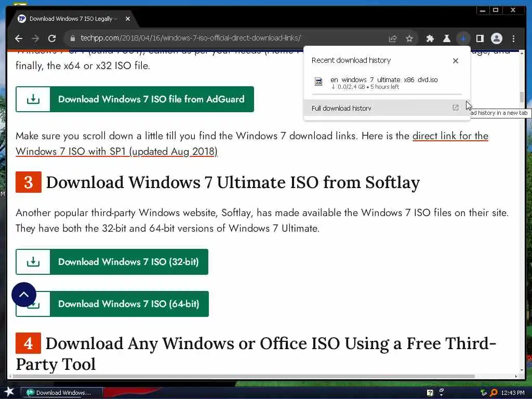Select the Download Windows 7 ISO Legally tab
The height and width of the screenshot is (399, 532).
(73, 19)
